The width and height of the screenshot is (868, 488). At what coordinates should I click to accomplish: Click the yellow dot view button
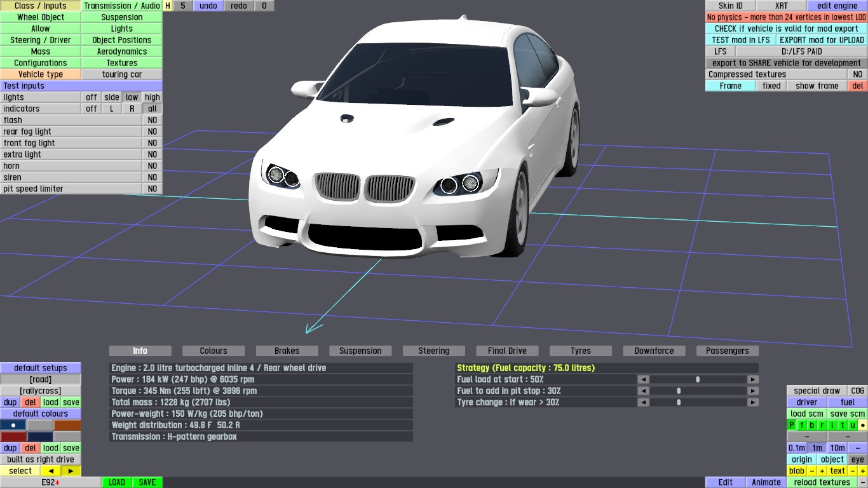pyautogui.click(x=863, y=425)
